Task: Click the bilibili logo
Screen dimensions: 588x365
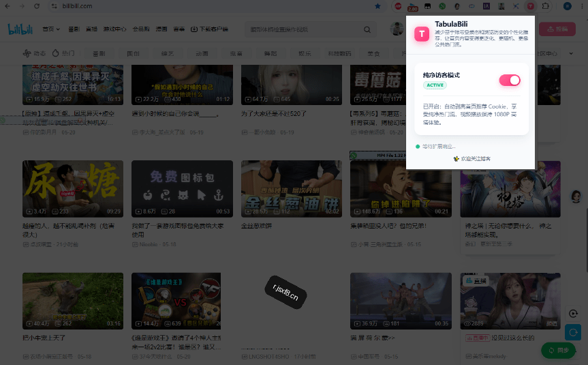Action: click(x=20, y=29)
